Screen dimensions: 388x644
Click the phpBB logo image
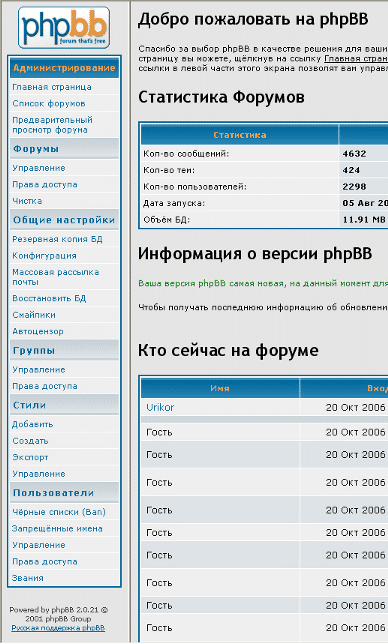point(64,28)
